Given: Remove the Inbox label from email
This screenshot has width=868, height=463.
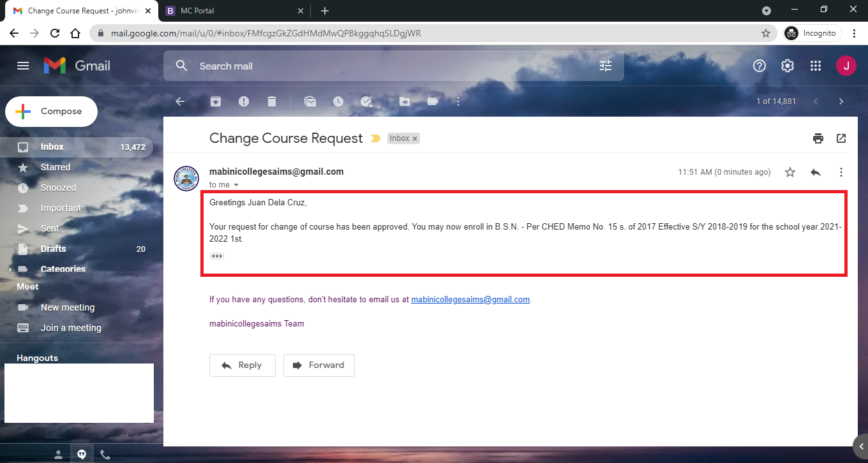Looking at the screenshot, I should tap(415, 138).
